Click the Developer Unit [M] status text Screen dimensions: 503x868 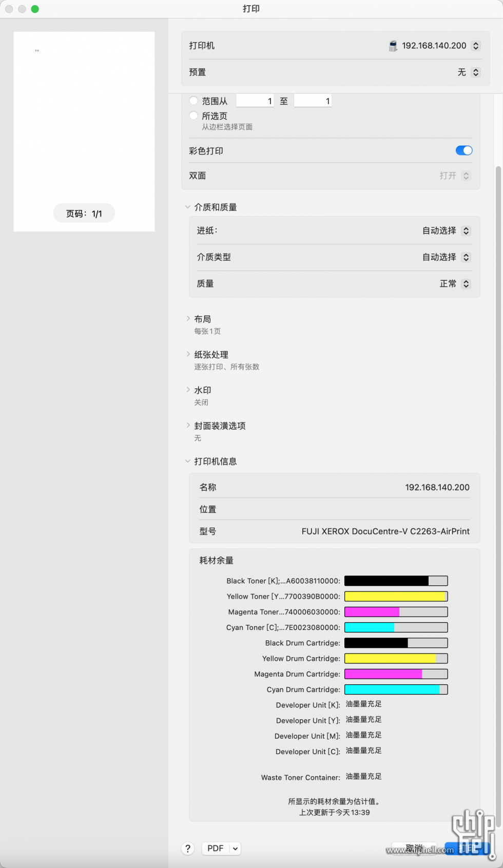pos(364,735)
